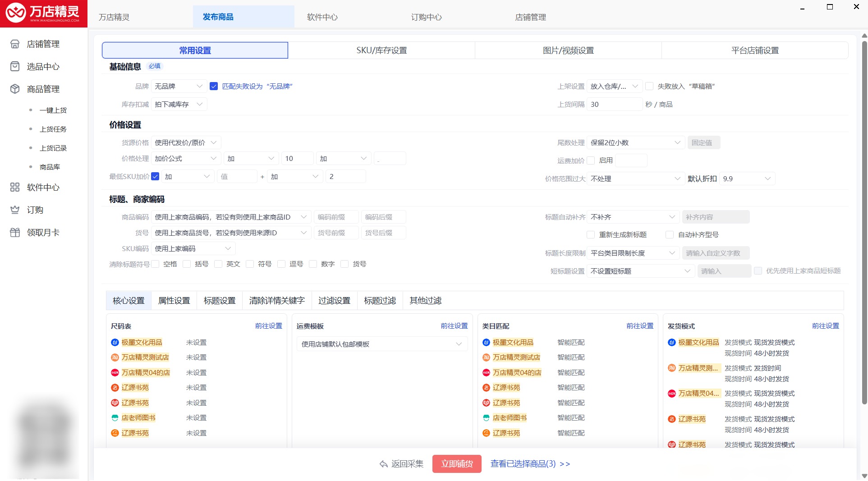Click the 固定值 button
Viewport: 868px width, 481px height.
tap(703, 142)
